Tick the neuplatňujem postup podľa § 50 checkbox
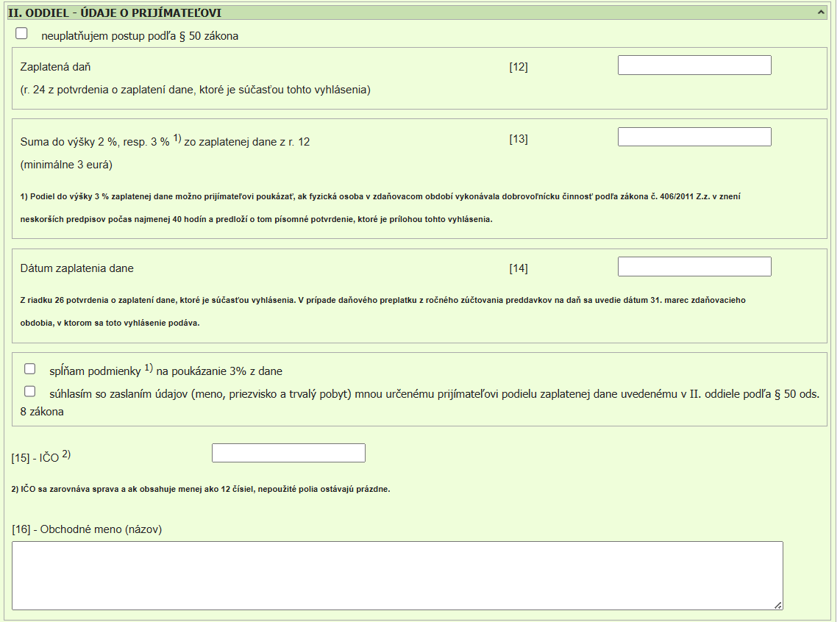The width and height of the screenshot is (840, 622). 21,34
